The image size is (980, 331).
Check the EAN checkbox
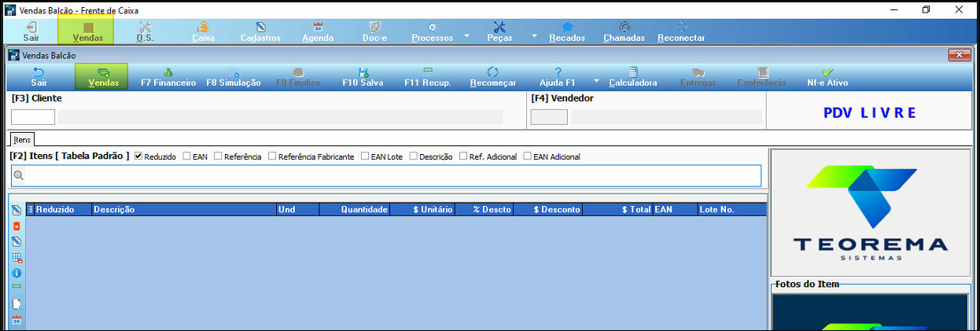pos(186,156)
